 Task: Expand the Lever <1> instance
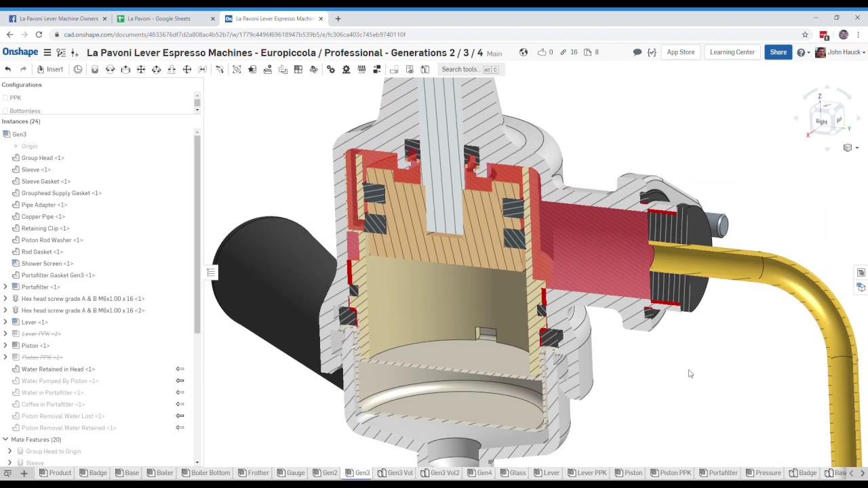(x=5, y=322)
